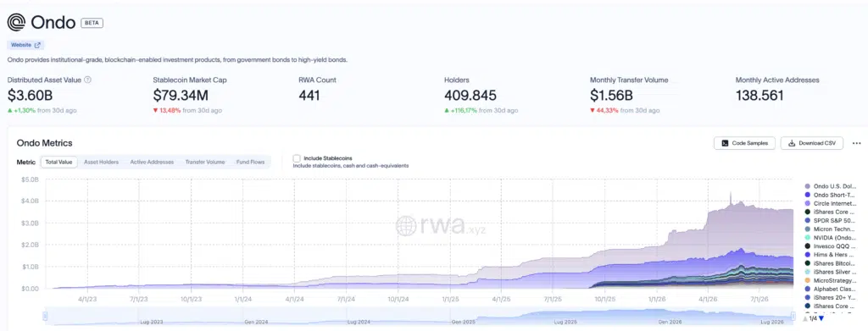This screenshot has width=868, height=331.
Task: Click the Ondo Metrics heading
Action: pyautogui.click(x=45, y=143)
